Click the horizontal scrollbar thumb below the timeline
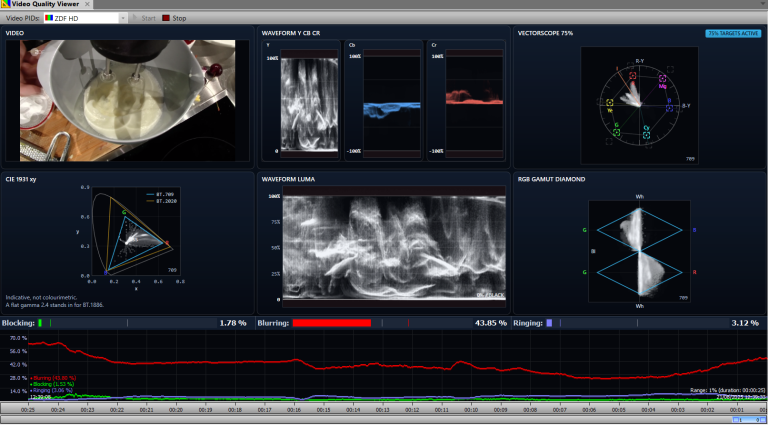The height and width of the screenshot is (425, 768). 748,420
